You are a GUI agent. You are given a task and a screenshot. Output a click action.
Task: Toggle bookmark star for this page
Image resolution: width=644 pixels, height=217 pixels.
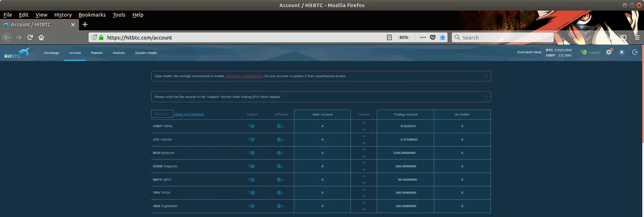[443, 37]
